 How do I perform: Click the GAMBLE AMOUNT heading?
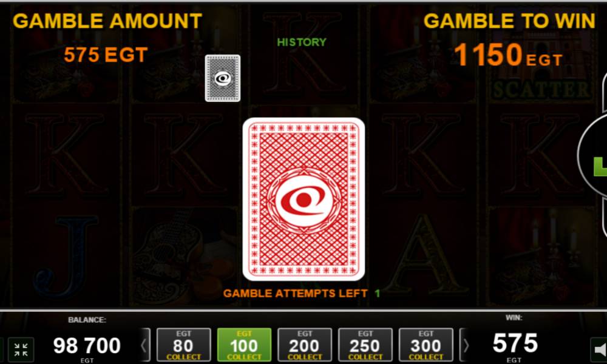click(107, 21)
